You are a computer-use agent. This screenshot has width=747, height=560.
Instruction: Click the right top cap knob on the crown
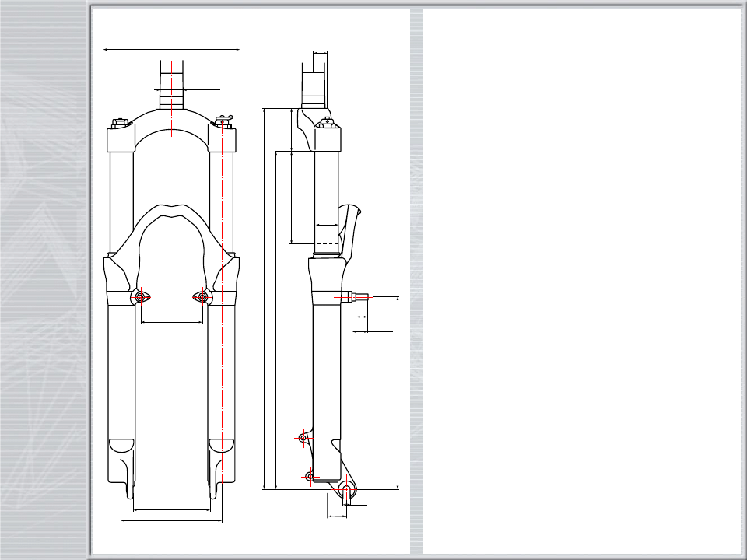223,121
